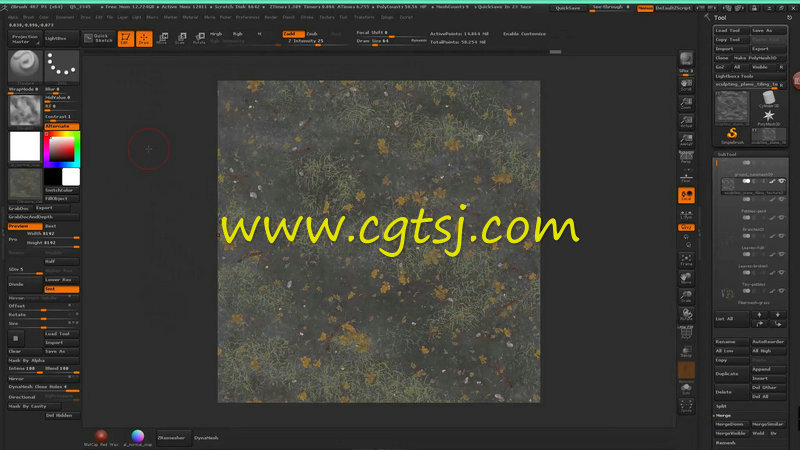
Task: Toggle Perspective distortion
Action: 686,158
